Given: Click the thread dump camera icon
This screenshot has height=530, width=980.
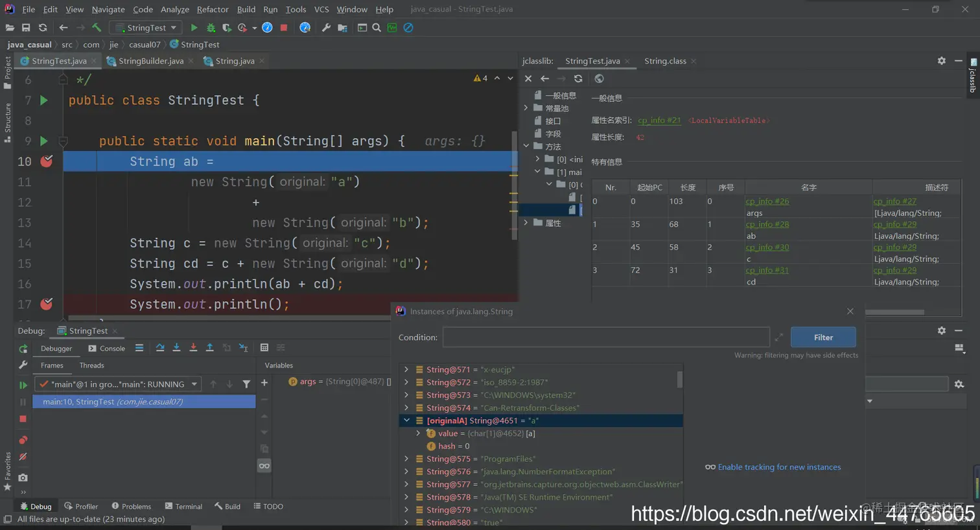Looking at the screenshot, I should 23,478.
